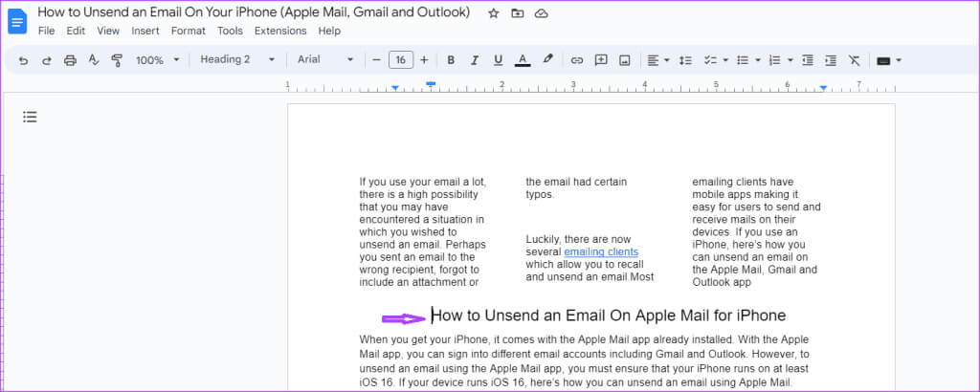Open the Heading 2 styles dropdown
The height and width of the screenshot is (392, 980).
pos(237,60)
